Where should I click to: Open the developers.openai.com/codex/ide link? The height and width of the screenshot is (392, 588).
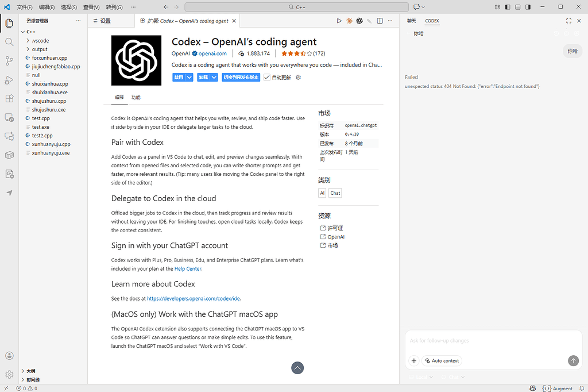point(193,299)
